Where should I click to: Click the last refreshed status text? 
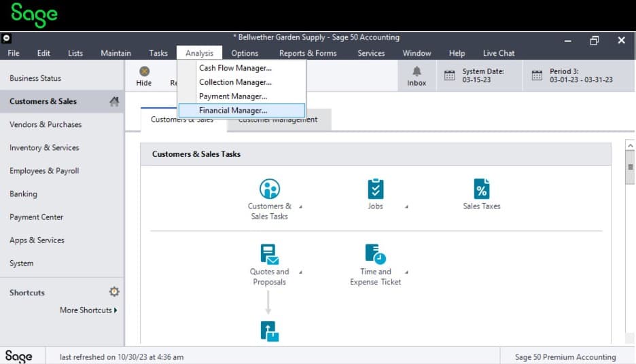tap(122, 357)
